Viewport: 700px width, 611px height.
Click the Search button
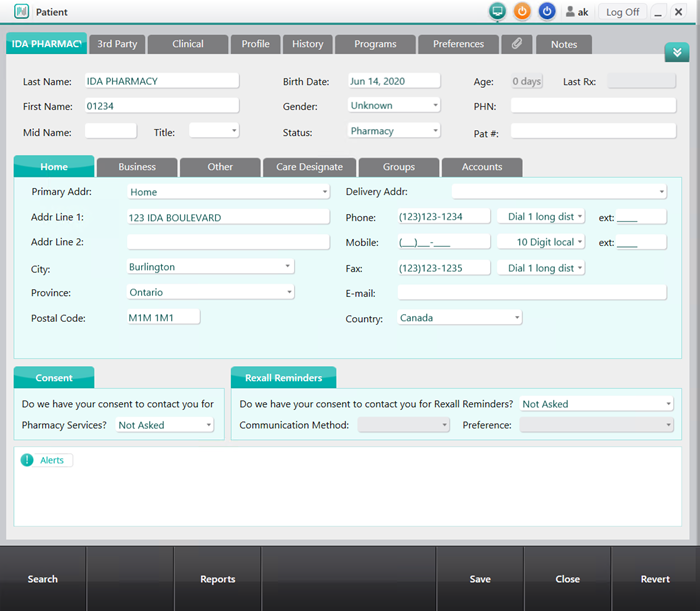click(43, 579)
